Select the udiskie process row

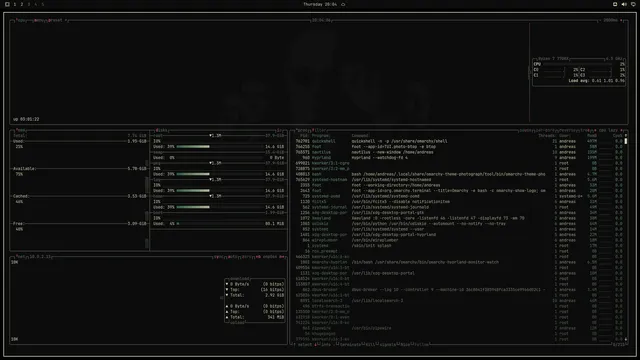tap(458, 224)
